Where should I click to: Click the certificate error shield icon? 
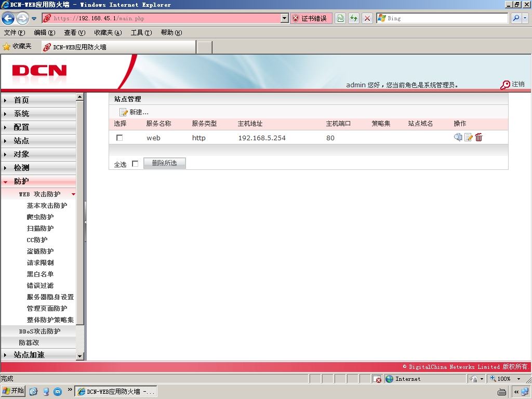pos(296,18)
